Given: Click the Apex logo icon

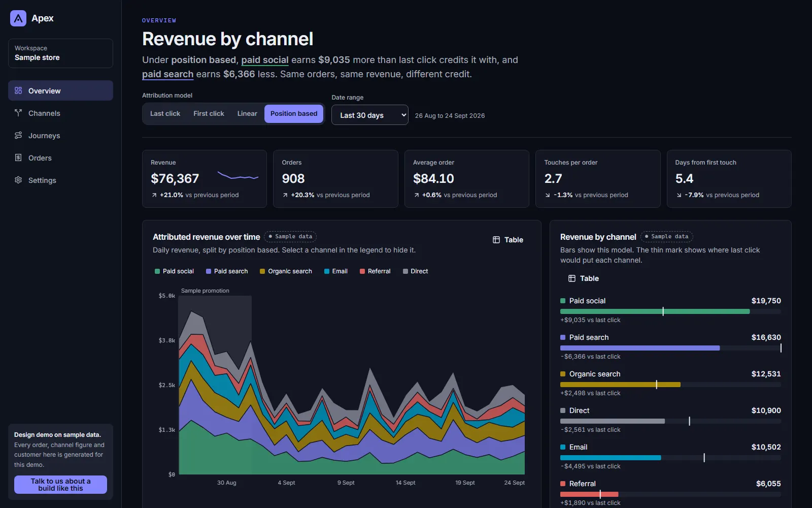Looking at the screenshot, I should [18, 18].
